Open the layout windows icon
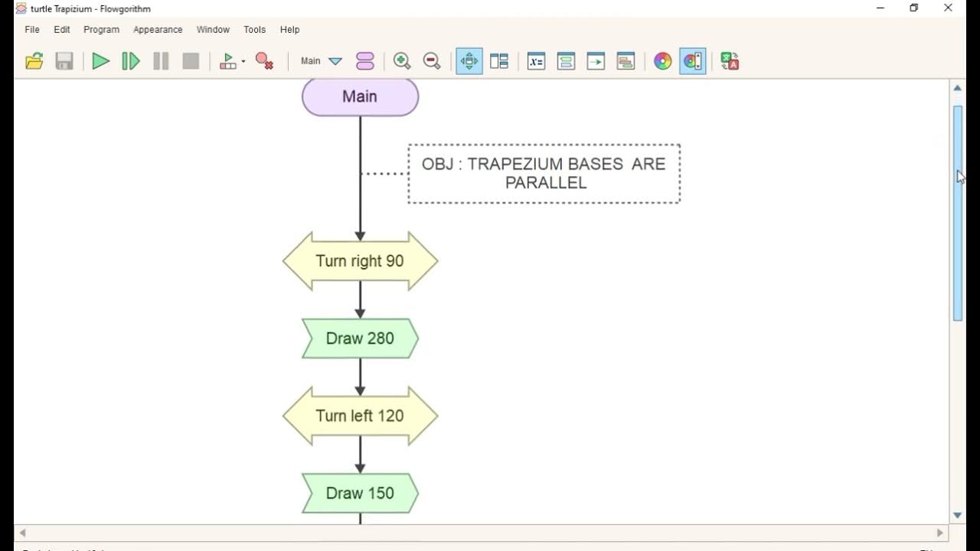This screenshot has height=551, width=980. point(499,61)
